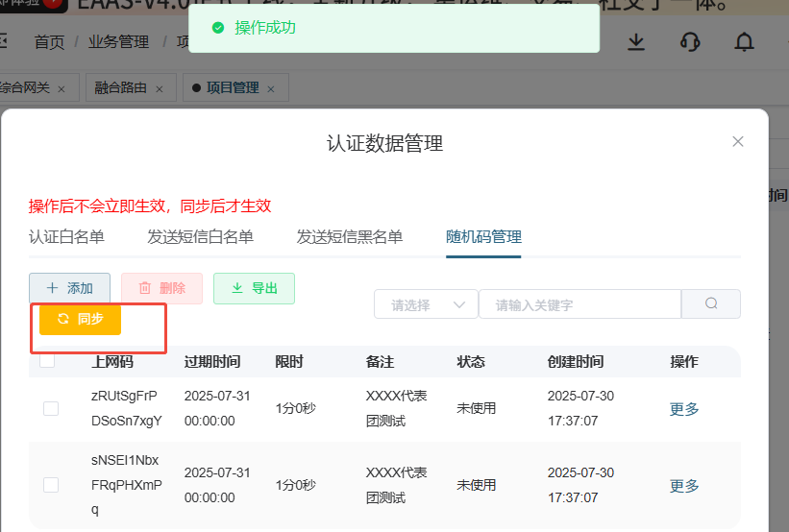Viewport: 789px width, 532px height.
Task: Toggle the select-all header checkbox
Action: click(x=47, y=361)
